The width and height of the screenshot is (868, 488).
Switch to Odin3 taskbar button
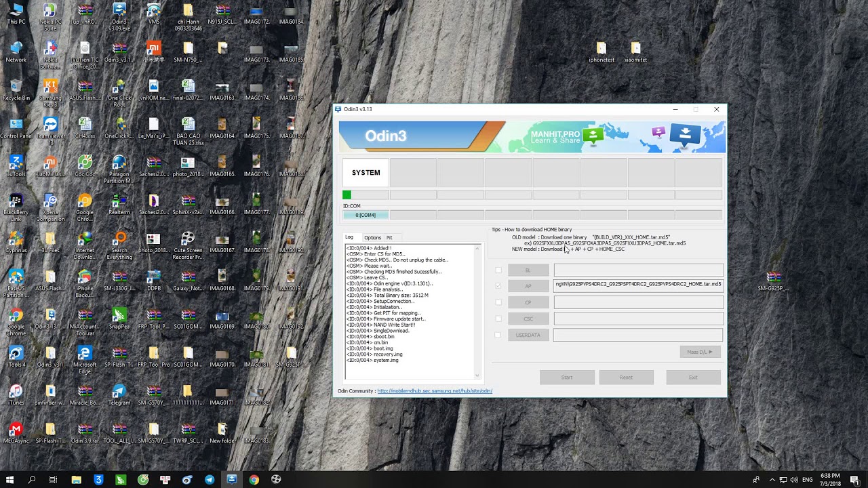click(x=231, y=480)
